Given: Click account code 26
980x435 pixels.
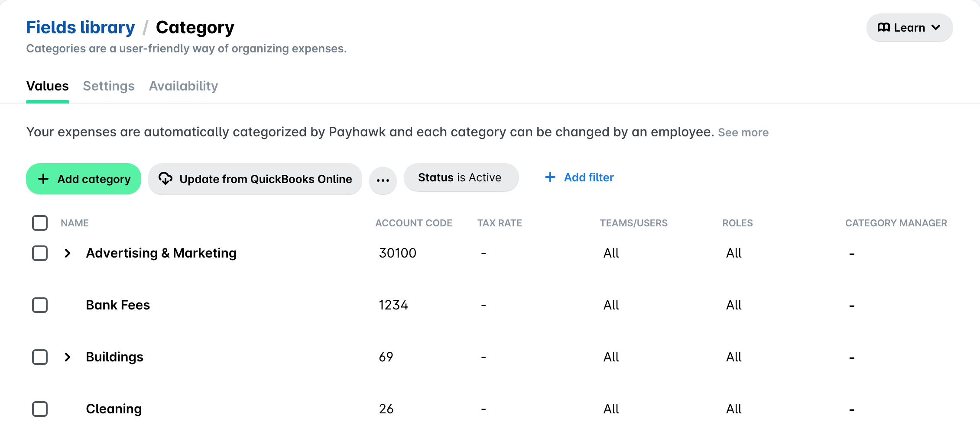Looking at the screenshot, I should [386, 409].
